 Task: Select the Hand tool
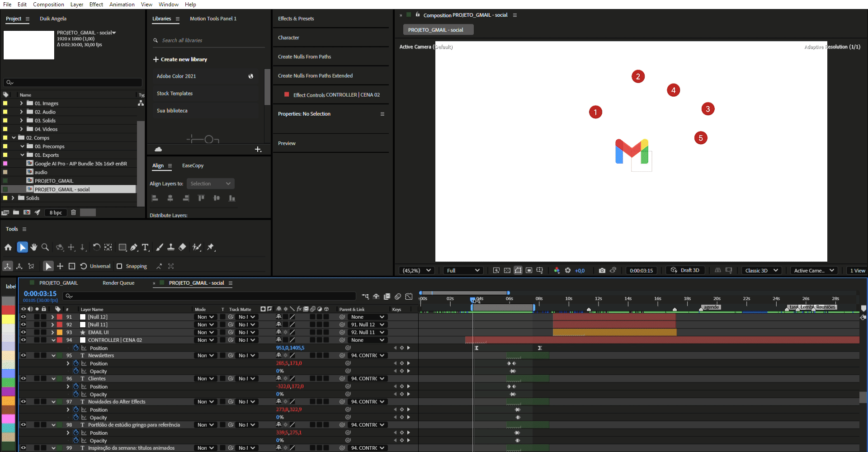pyautogui.click(x=34, y=247)
